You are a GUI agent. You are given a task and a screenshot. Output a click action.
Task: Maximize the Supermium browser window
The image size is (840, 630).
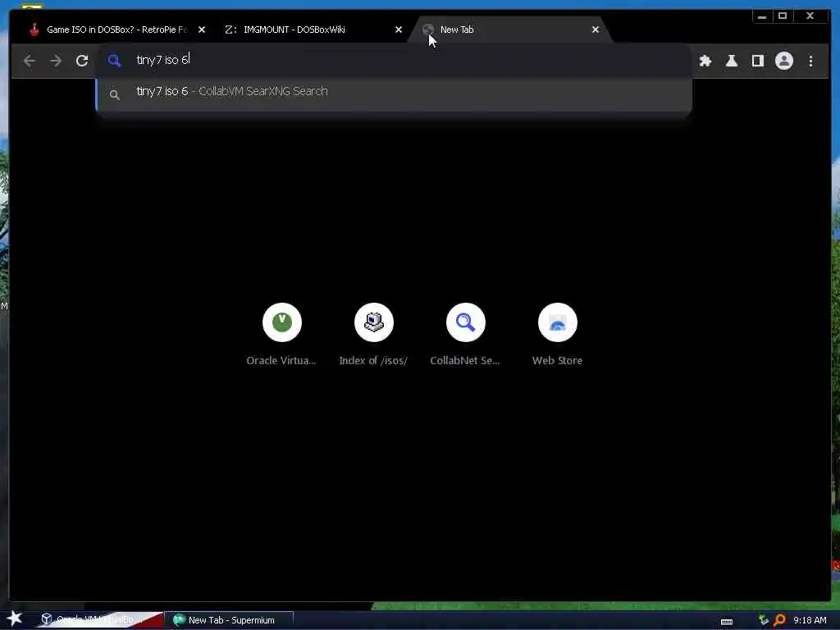(x=783, y=16)
